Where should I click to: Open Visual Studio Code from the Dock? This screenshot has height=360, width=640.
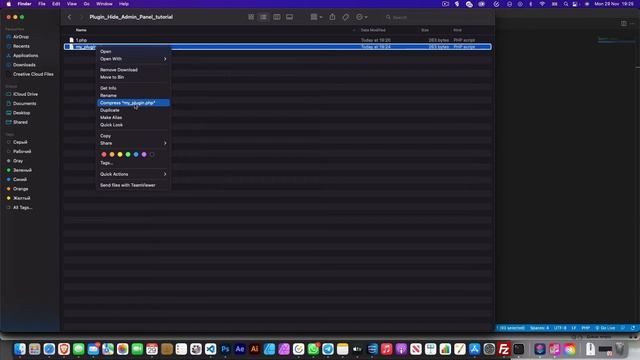click(x=210, y=349)
